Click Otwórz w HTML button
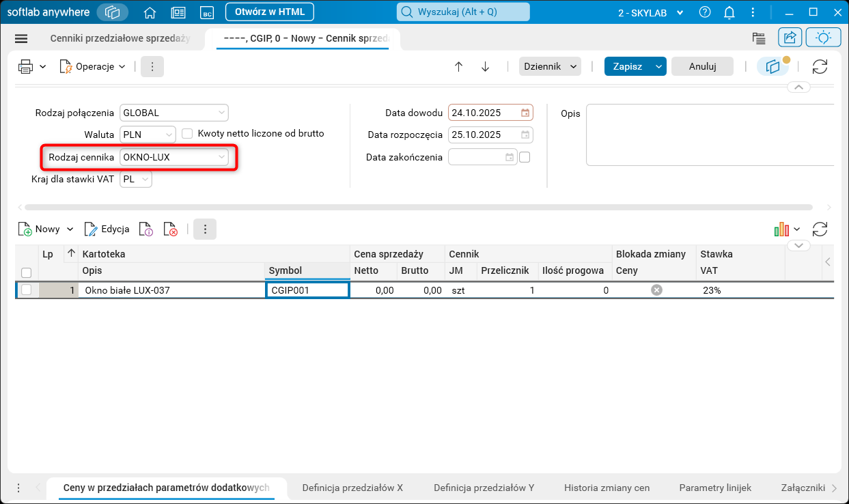The width and height of the screenshot is (849, 504). point(270,12)
